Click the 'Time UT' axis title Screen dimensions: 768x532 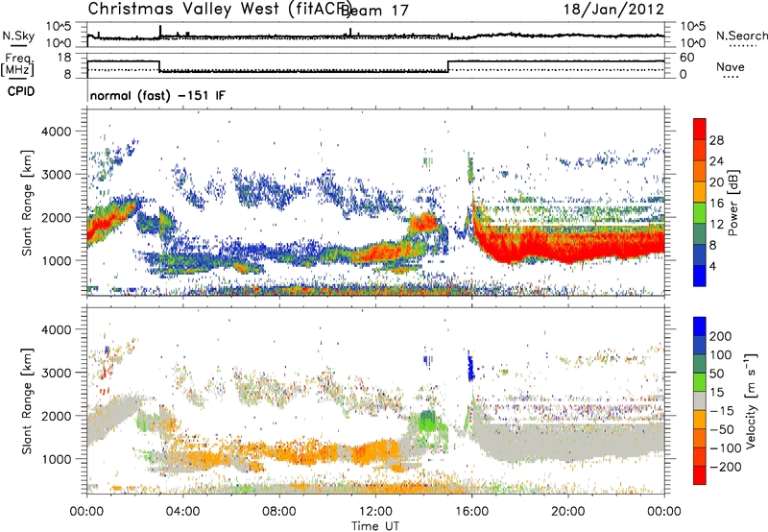(x=375, y=526)
